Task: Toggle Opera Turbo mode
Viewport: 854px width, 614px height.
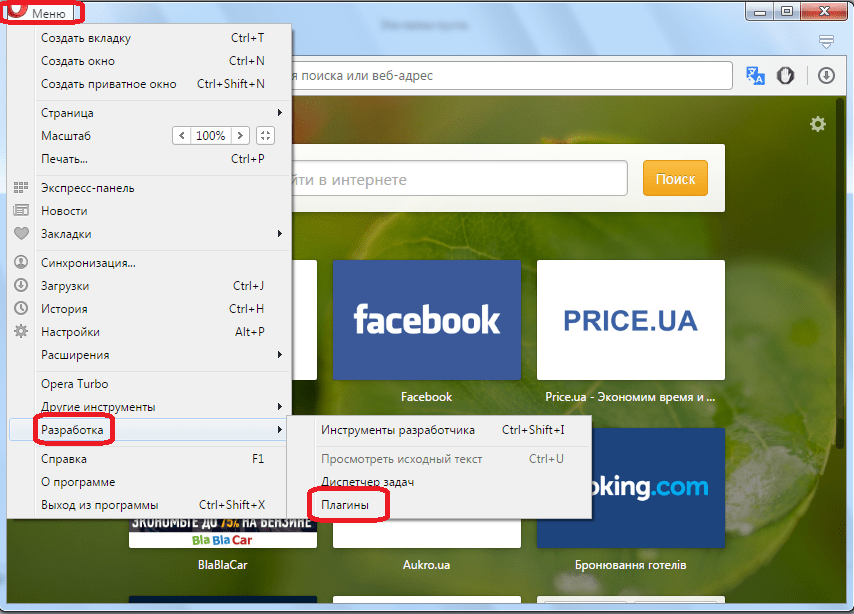Action: coord(74,384)
